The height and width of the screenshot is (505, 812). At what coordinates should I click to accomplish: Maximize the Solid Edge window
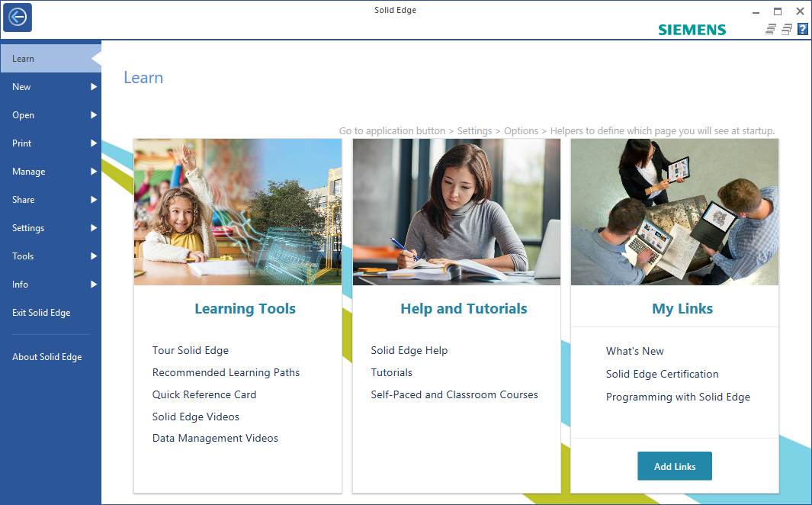[778, 11]
